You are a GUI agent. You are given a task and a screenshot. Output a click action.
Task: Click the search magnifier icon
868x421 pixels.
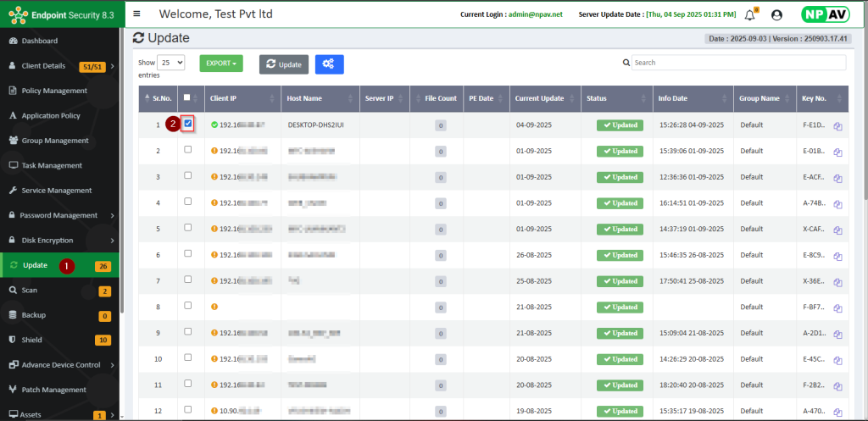point(626,63)
